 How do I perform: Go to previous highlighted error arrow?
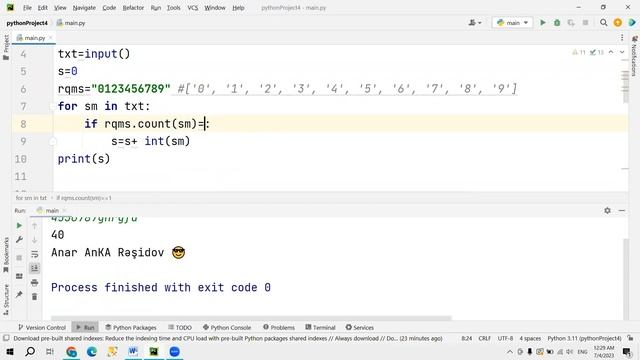(611, 52)
